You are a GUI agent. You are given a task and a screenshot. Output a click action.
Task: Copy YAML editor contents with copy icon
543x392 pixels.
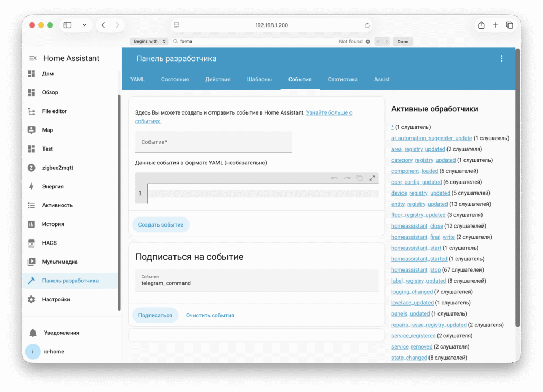click(360, 178)
